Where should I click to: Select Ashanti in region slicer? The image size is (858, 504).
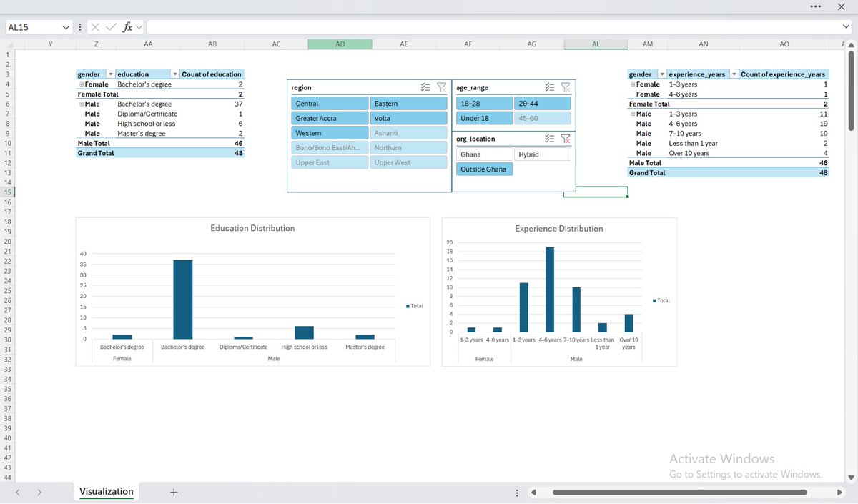pyautogui.click(x=408, y=133)
